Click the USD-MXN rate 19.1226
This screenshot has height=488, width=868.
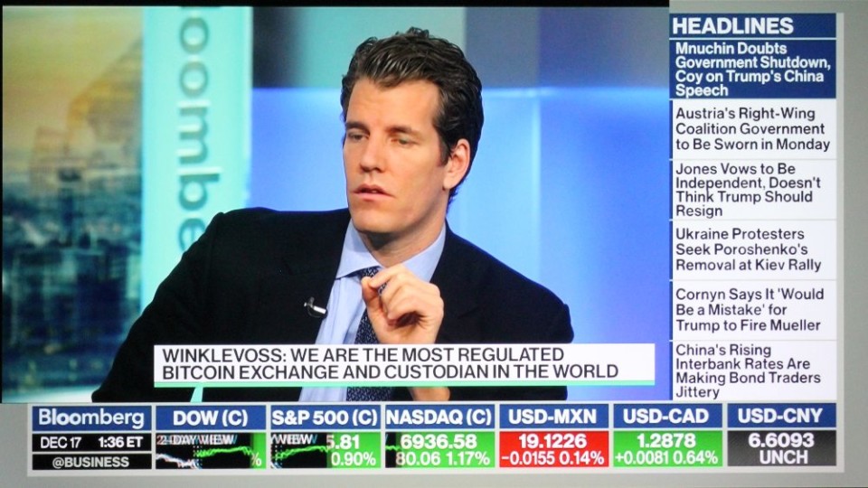pyautogui.click(x=552, y=442)
